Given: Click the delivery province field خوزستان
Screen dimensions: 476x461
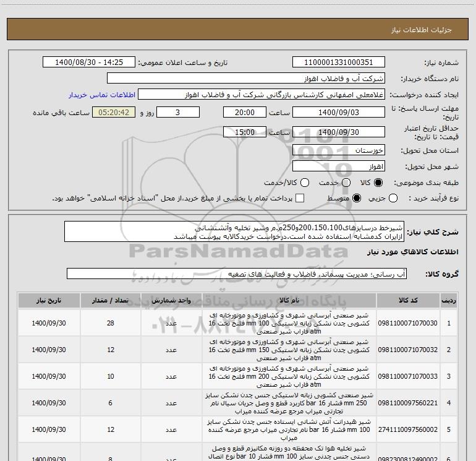Looking at the screenshot, I should click(339, 150).
